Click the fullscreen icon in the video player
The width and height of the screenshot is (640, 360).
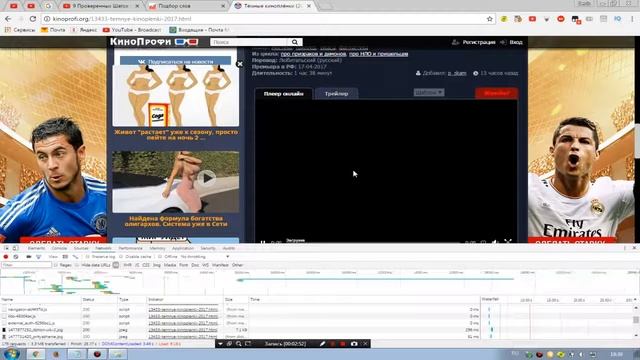(508, 241)
